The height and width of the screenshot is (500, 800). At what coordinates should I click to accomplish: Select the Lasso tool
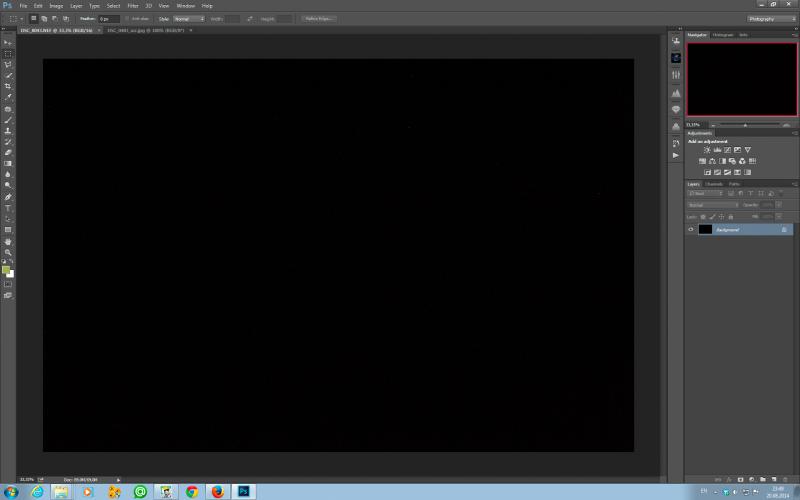8,65
